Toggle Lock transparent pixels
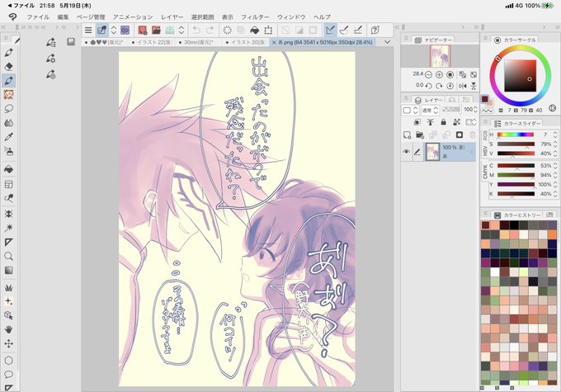 (456, 122)
